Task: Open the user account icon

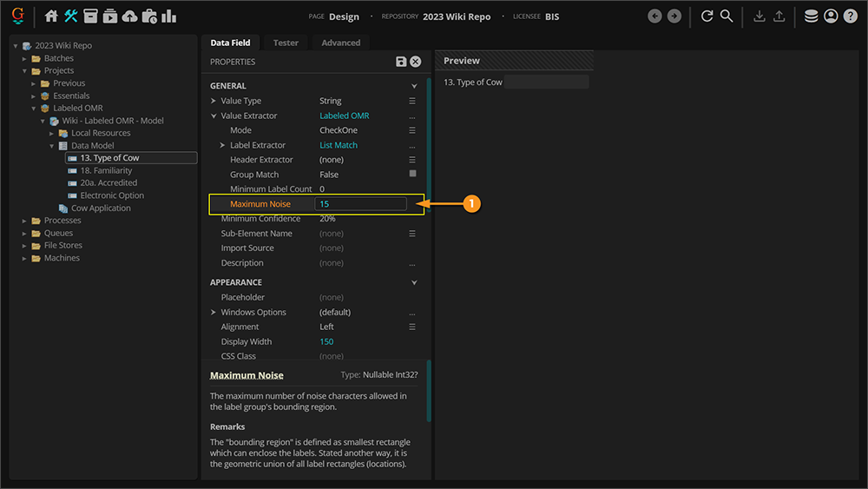Action: point(831,16)
